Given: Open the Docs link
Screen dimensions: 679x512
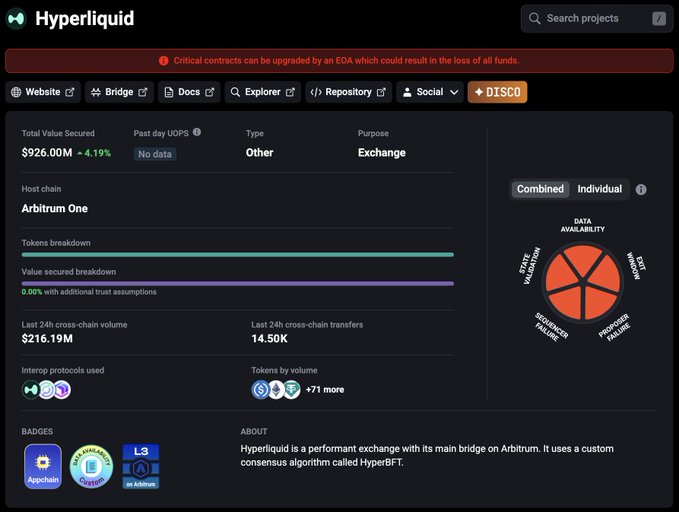Looking at the screenshot, I should (189, 92).
